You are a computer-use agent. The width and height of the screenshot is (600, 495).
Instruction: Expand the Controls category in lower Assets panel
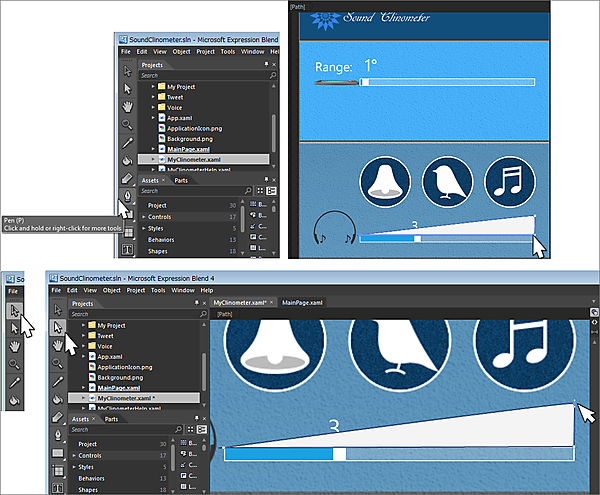pyautogui.click(x=73, y=455)
